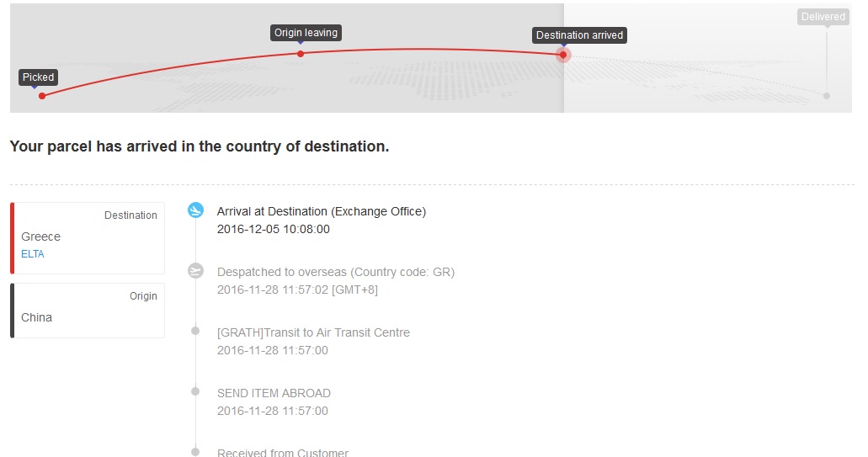The image size is (868, 457).
Task: Click the Destination arrived label
Action: click(579, 35)
